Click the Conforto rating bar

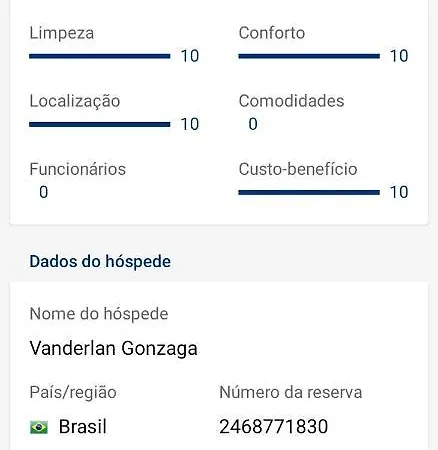point(309,56)
